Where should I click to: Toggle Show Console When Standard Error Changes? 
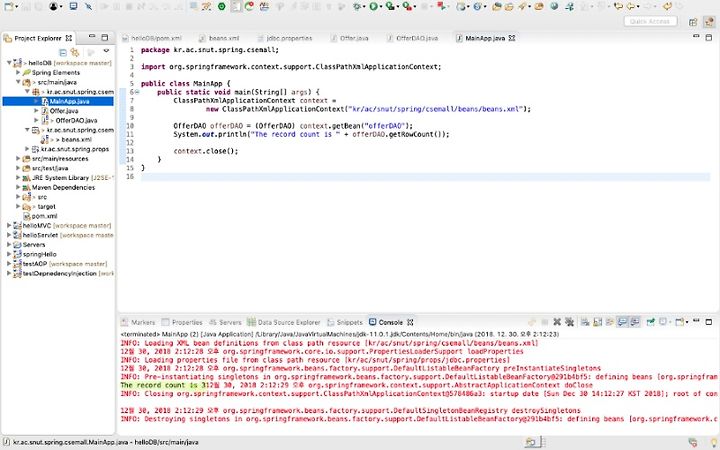pos(635,322)
